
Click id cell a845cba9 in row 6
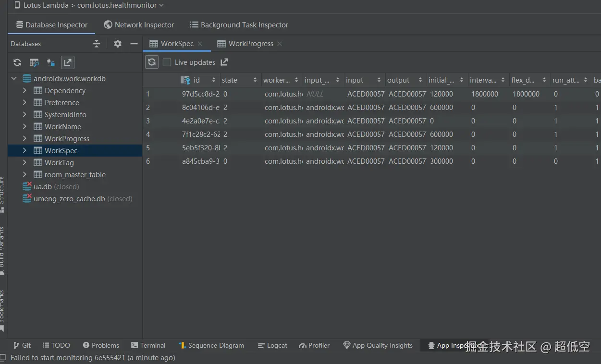200,161
